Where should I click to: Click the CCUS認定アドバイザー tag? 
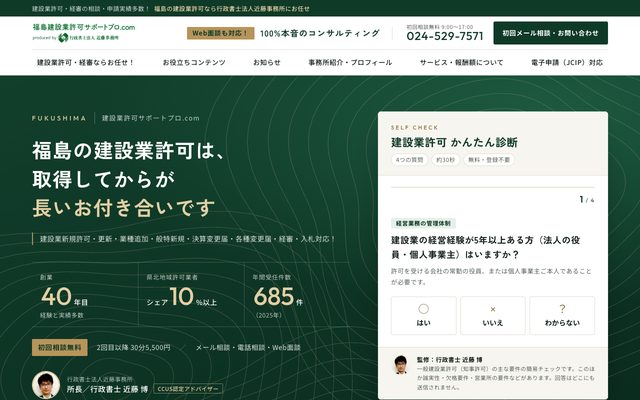pos(188,389)
